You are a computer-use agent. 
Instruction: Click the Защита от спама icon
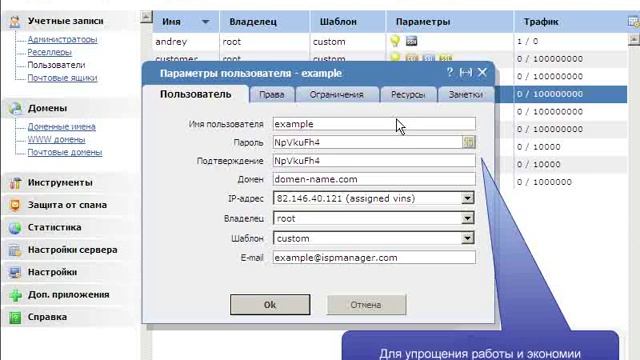pos(15,205)
